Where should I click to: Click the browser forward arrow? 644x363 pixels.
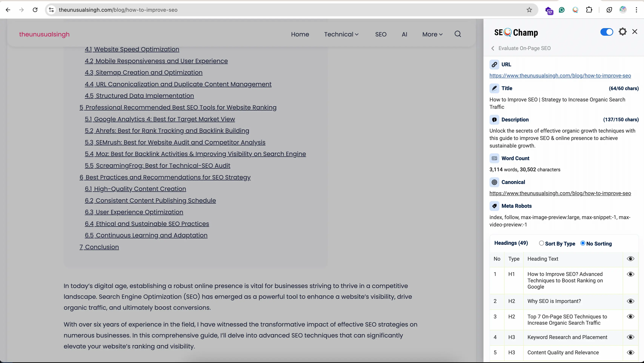click(x=22, y=10)
